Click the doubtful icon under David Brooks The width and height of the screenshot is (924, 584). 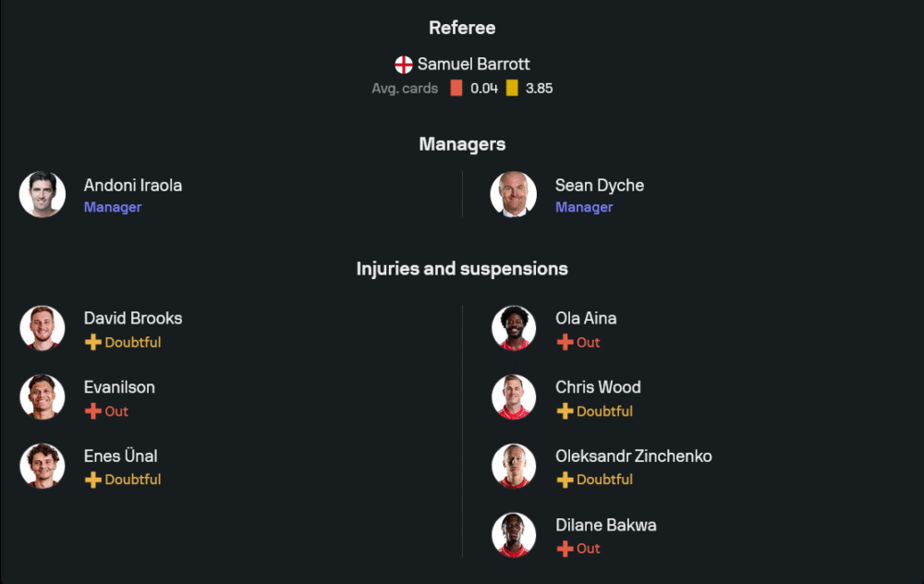point(93,343)
